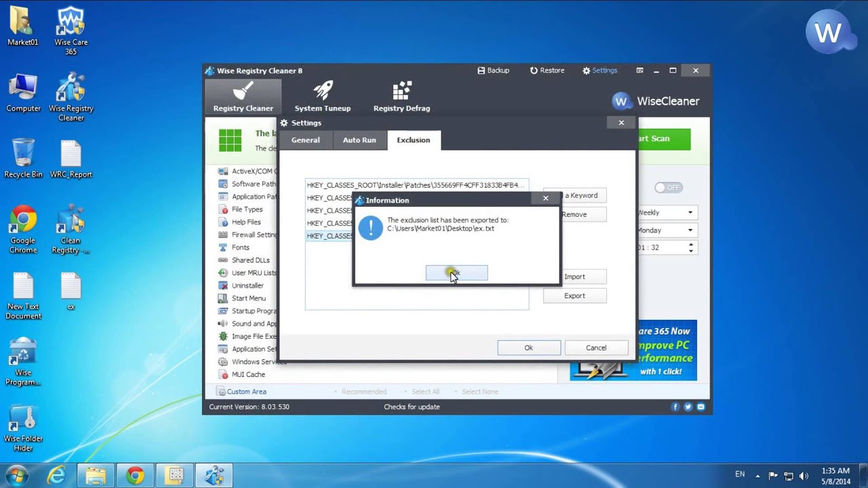Select the ex file on the desktop
The width and height of the screenshot is (868, 488).
71,291
